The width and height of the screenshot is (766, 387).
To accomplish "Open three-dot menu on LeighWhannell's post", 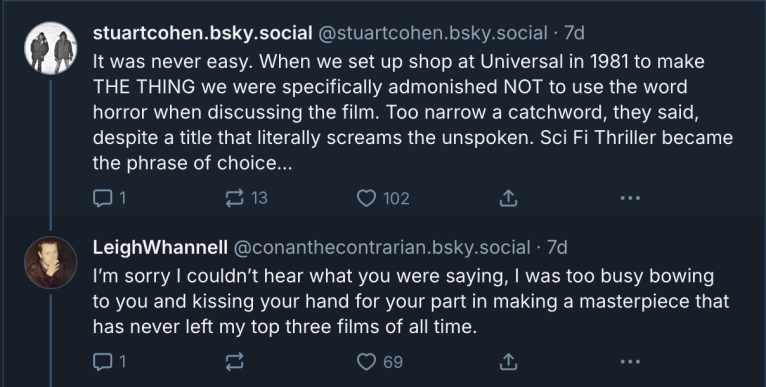I will coord(630,362).
